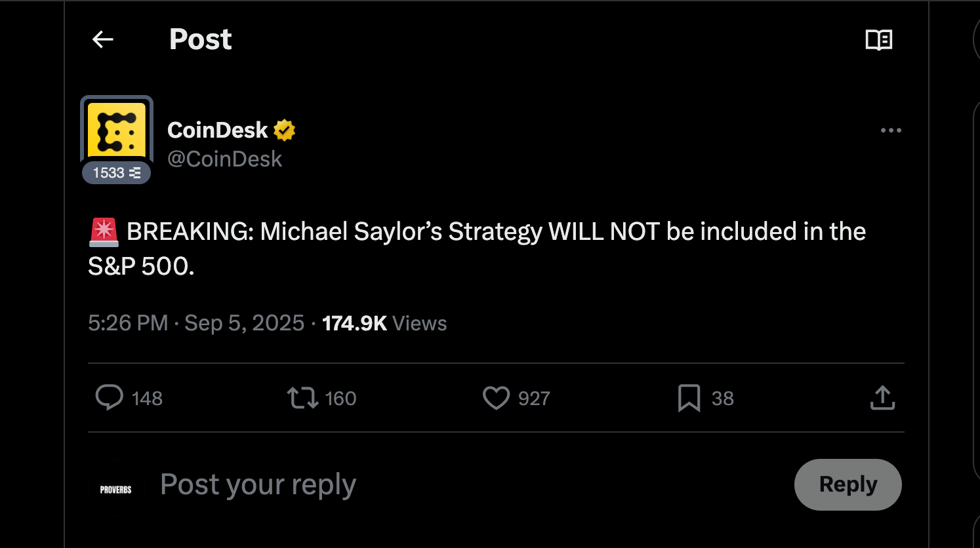Repost using the arrows loop icon
The height and width of the screenshot is (548, 980).
(302, 398)
